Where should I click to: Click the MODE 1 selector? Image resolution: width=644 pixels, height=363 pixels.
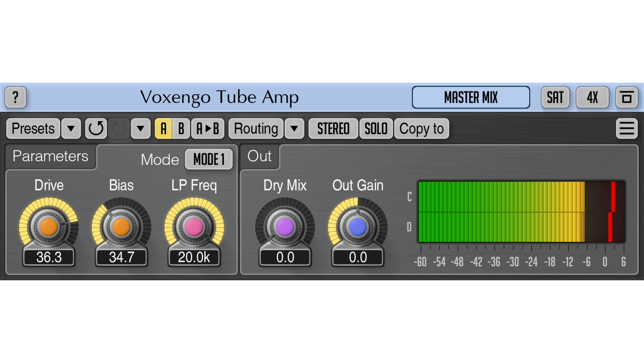pos(209,160)
